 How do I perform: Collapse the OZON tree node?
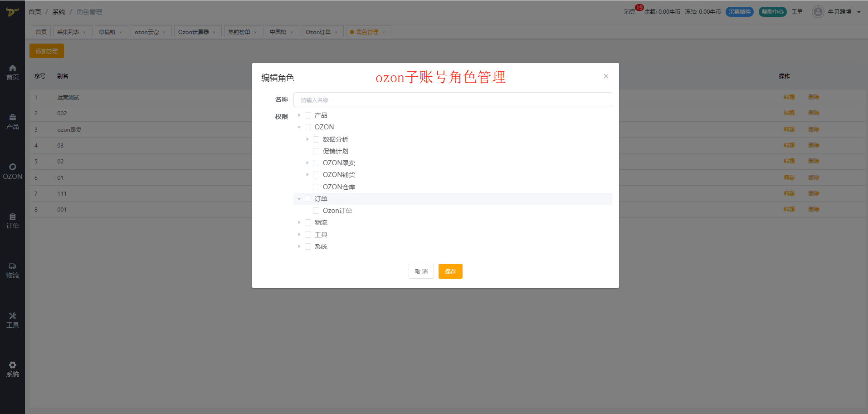(299, 127)
